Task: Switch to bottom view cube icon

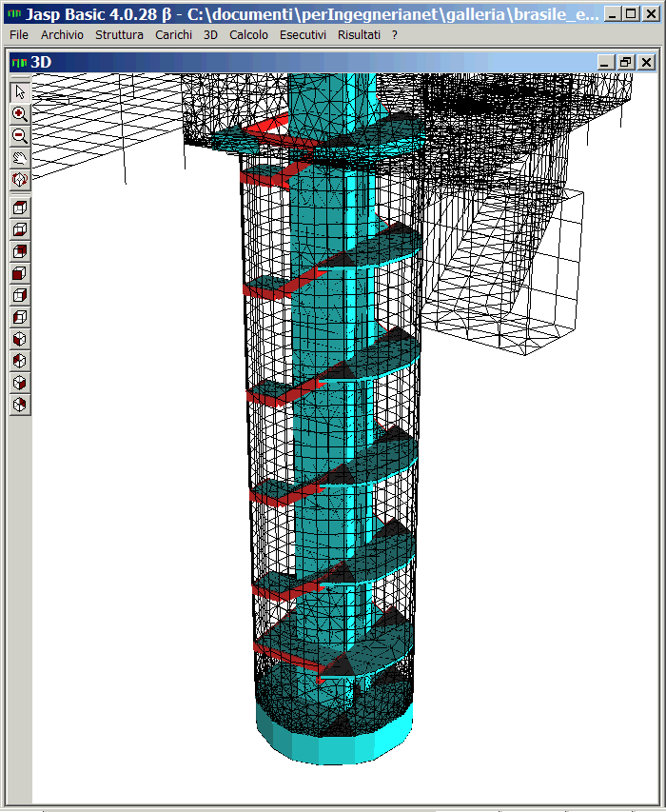Action: pyautogui.click(x=20, y=229)
